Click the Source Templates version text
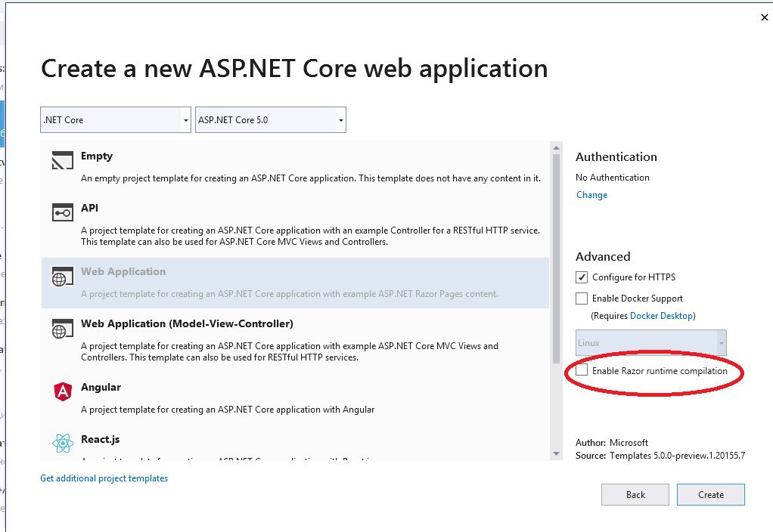 pos(660,456)
